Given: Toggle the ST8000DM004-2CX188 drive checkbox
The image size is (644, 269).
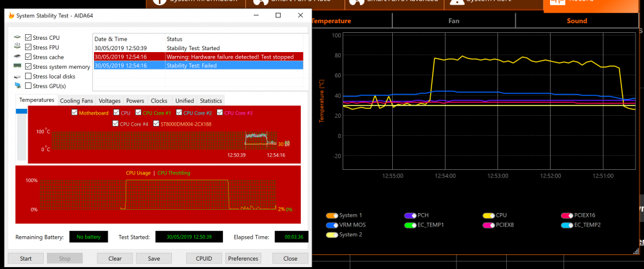Looking at the screenshot, I should [x=156, y=123].
